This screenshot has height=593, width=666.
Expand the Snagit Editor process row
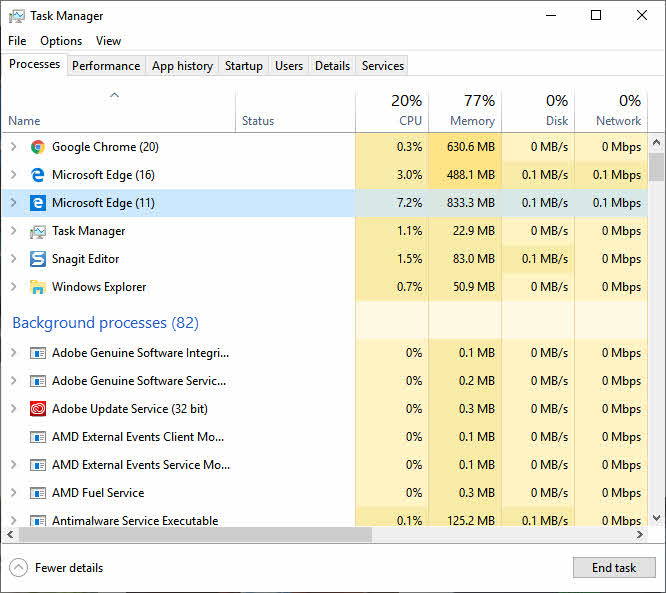pos(14,259)
